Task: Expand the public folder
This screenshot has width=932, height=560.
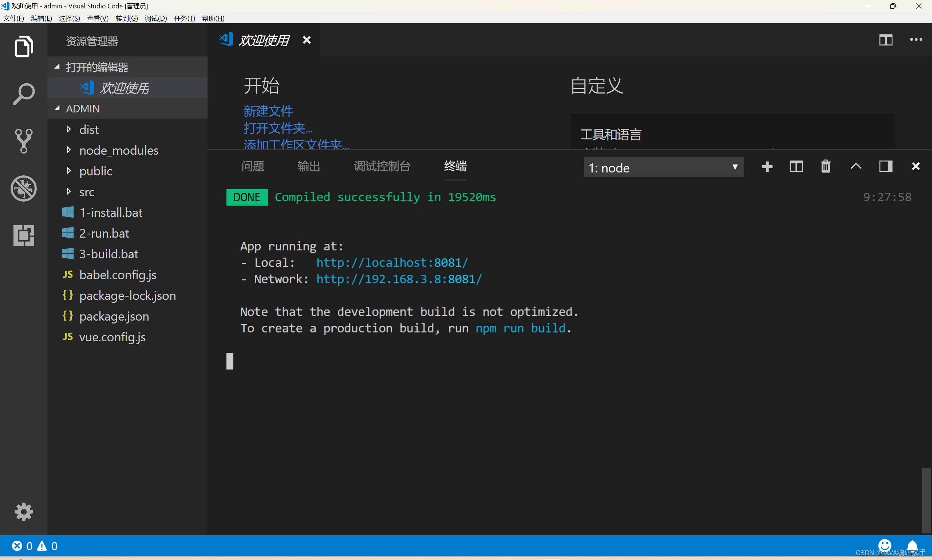Action: 127,171
